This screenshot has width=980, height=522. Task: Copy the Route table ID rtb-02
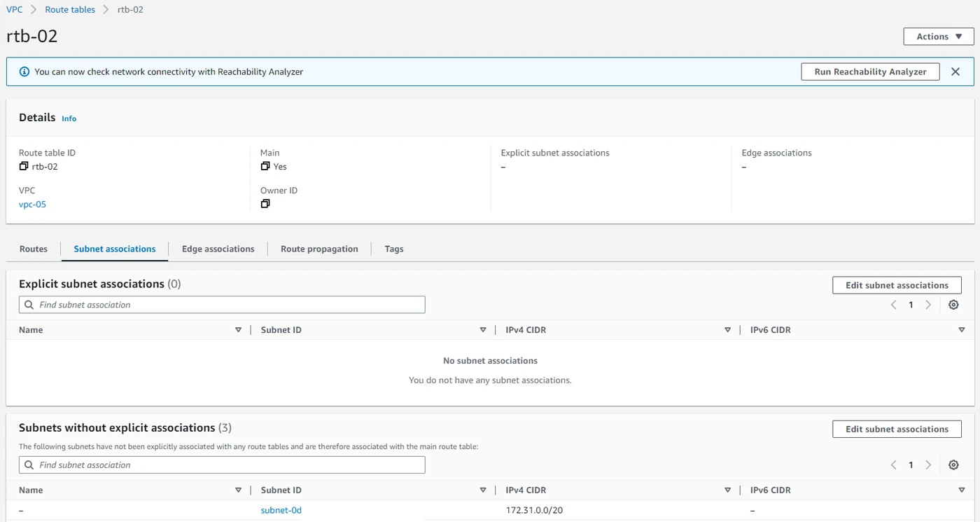[x=24, y=167]
